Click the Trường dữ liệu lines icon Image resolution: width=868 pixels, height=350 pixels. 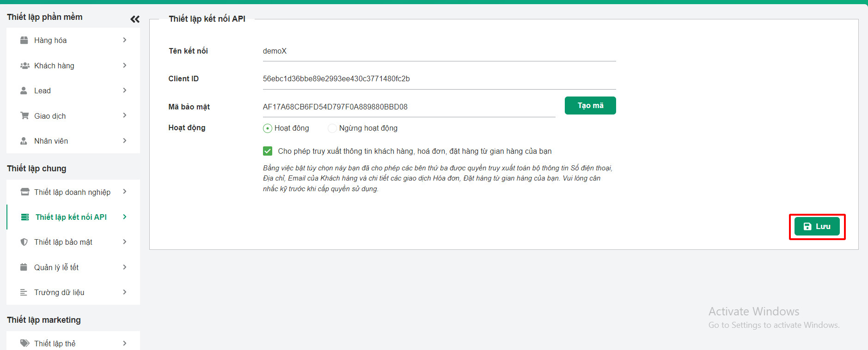(24, 292)
